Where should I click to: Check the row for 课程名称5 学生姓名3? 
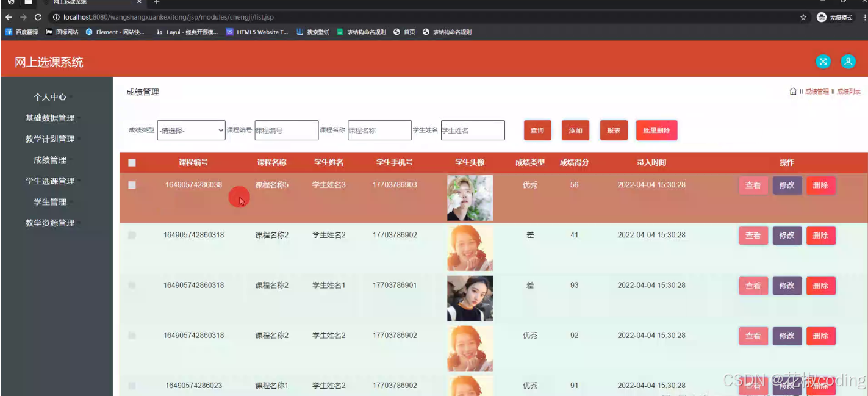click(132, 185)
